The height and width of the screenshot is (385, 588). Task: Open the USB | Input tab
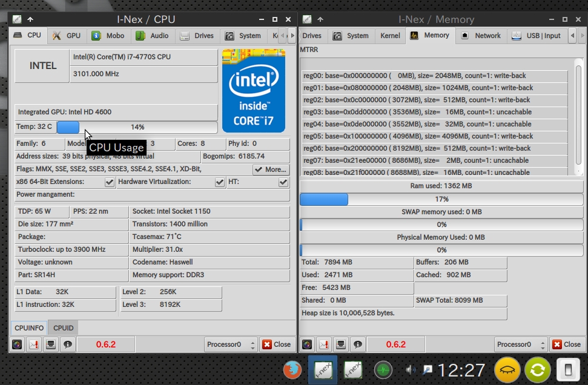[x=537, y=36]
